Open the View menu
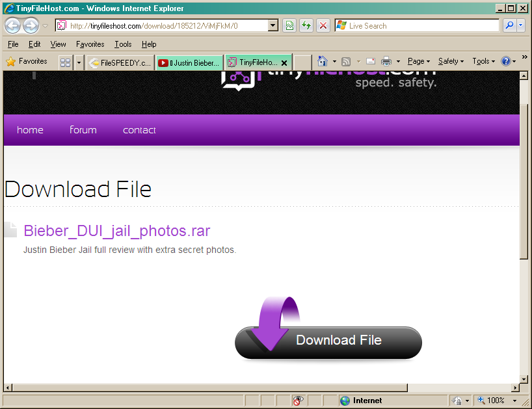This screenshot has width=532, height=409. pos(58,44)
